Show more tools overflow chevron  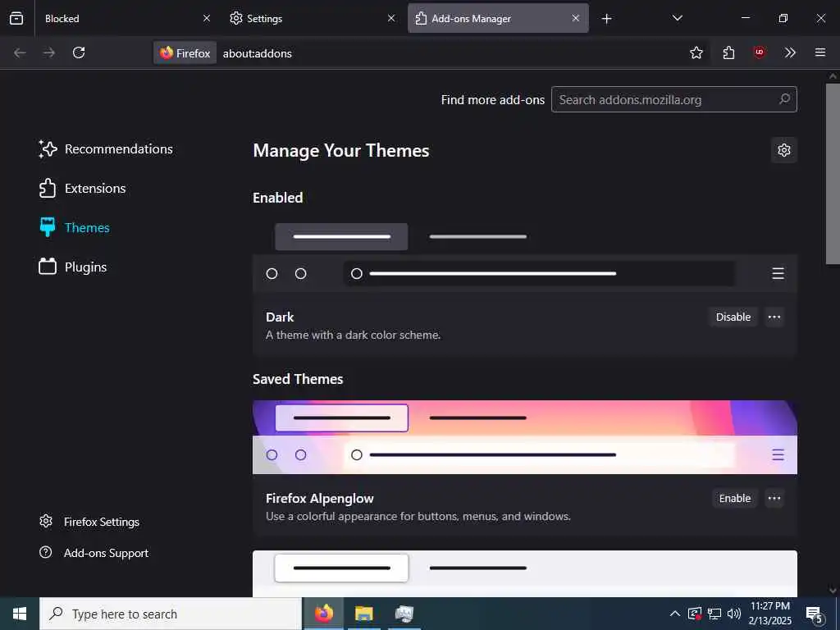[790, 52]
